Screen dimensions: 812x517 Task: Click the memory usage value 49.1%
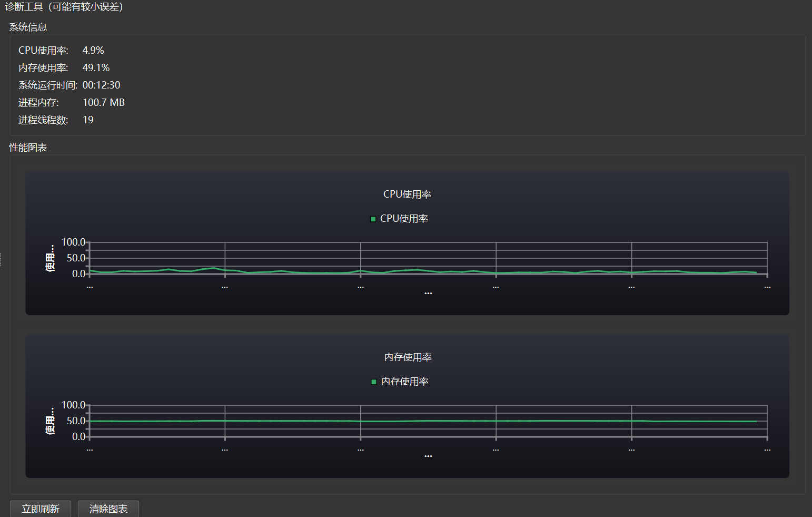(x=96, y=68)
